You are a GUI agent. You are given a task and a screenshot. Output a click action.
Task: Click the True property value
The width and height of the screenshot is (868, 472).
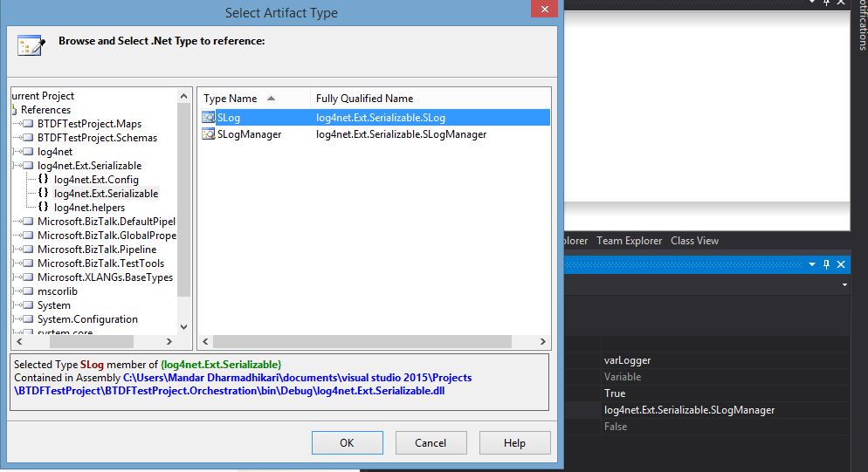point(615,393)
